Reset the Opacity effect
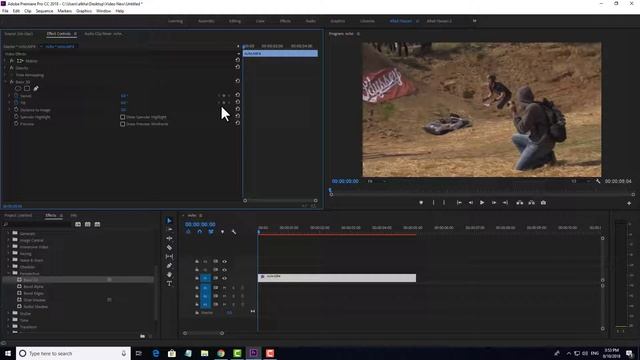The height and width of the screenshot is (360, 640). click(238, 67)
